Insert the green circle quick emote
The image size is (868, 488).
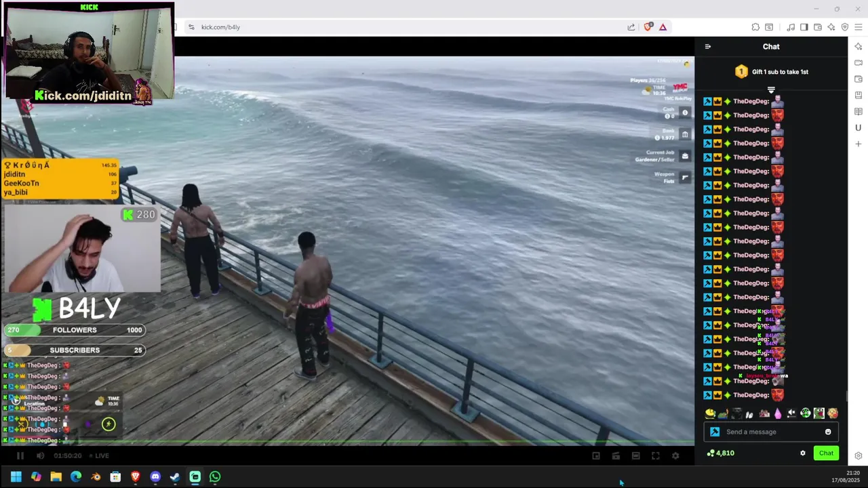[806, 413]
